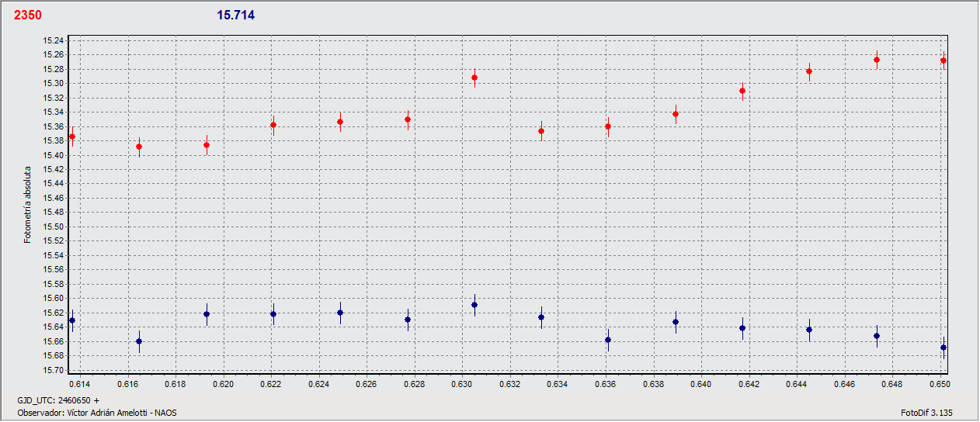Click the red "2350" label at top
This screenshot has width=980, height=422.
point(28,15)
